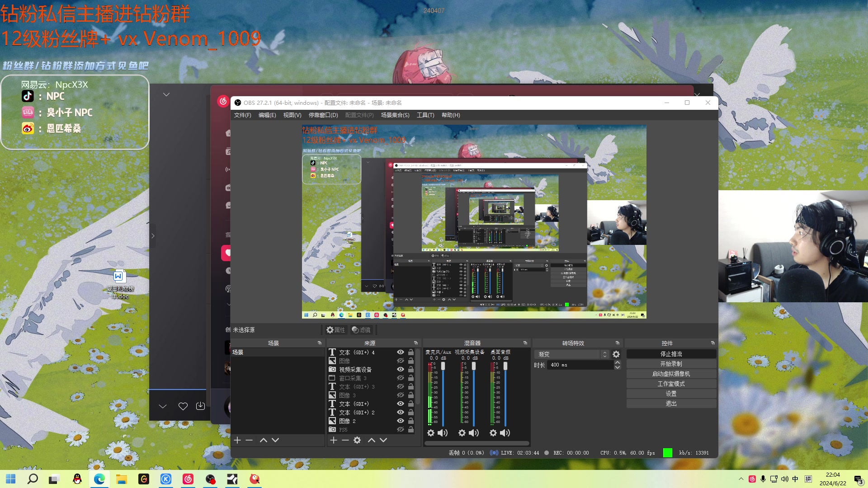
Task: Click the 设置 button in controls
Action: 671,394
